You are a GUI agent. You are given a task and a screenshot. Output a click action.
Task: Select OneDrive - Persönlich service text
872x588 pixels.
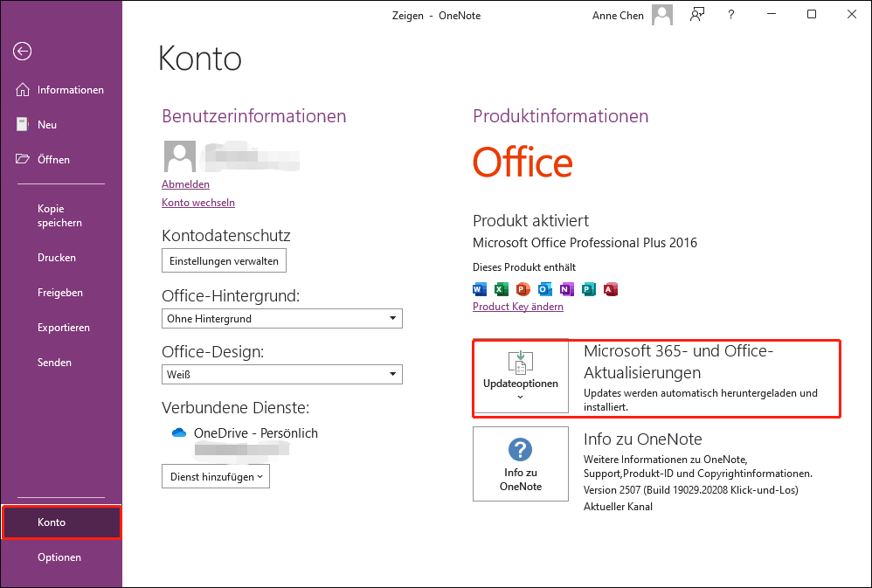pyautogui.click(x=256, y=433)
